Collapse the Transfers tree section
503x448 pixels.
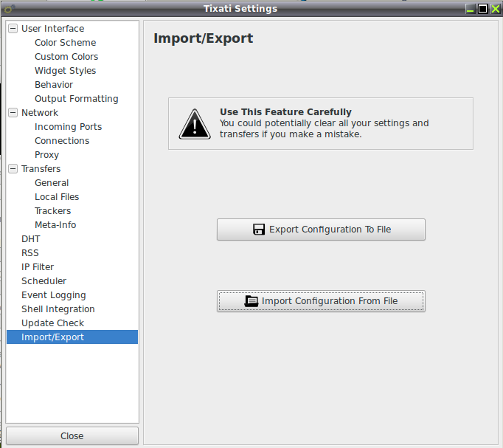tap(13, 169)
